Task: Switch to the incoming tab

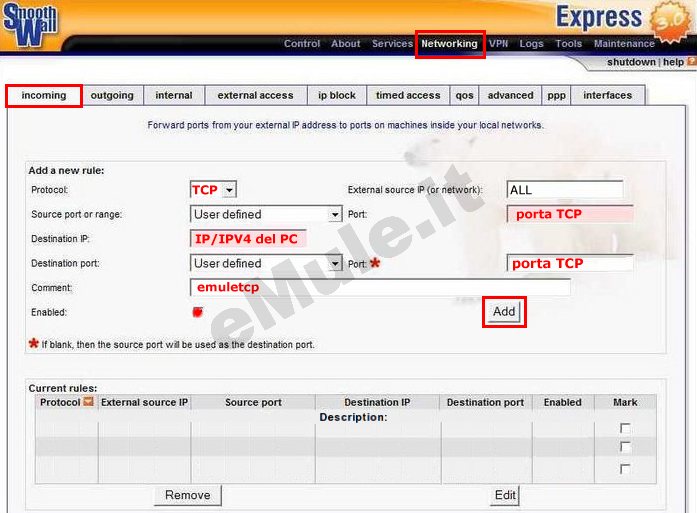Action: pyautogui.click(x=44, y=96)
